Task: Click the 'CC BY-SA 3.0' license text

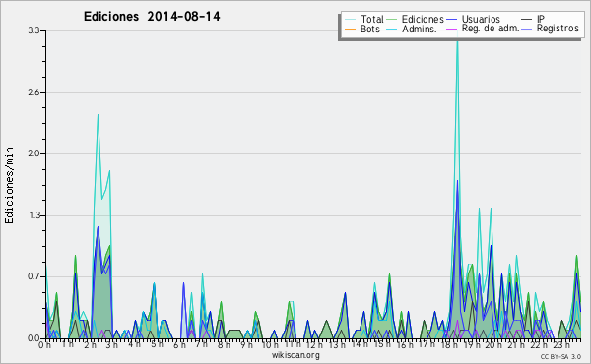Action: (x=560, y=356)
